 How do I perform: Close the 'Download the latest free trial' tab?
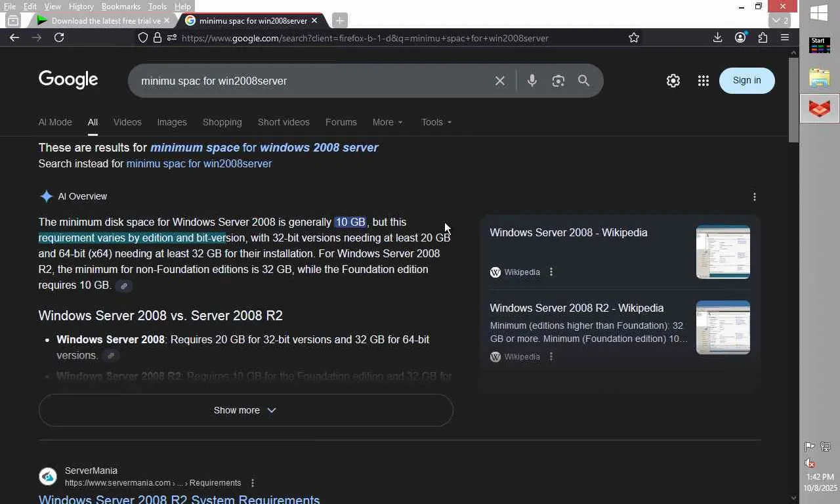pos(167,20)
